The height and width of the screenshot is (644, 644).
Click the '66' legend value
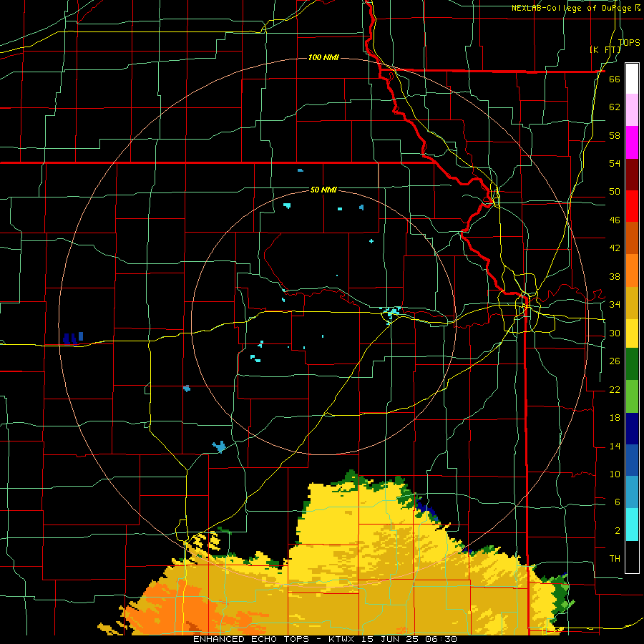tap(615, 79)
